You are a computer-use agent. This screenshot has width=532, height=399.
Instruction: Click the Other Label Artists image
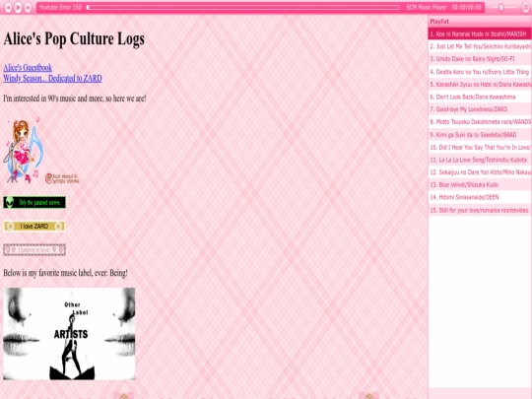click(x=69, y=334)
